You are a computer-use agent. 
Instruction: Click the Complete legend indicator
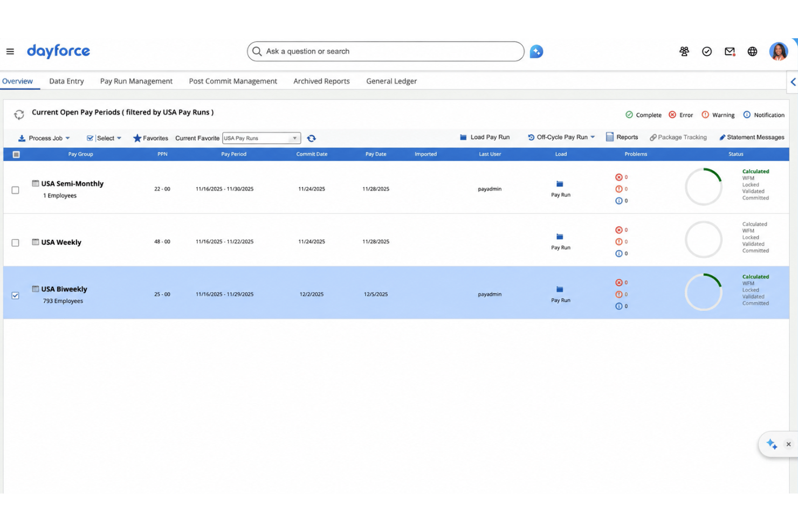tap(643, 115)
